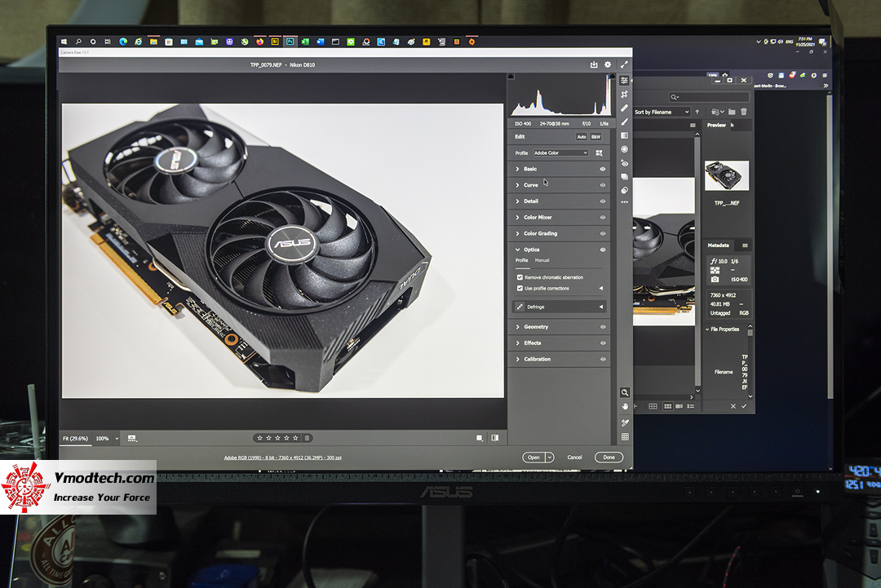Toggle the grid overlay icon
Image resolution: width=881 pixels, height=588 pixels.
[625, 437]
